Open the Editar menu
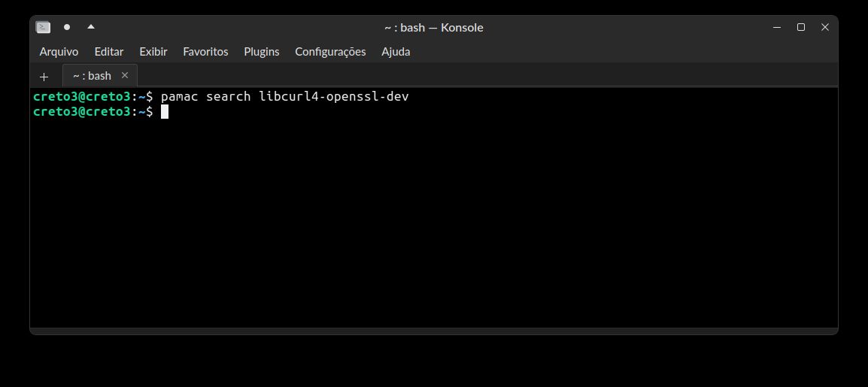Screen dimensions: 868x387 109,51
